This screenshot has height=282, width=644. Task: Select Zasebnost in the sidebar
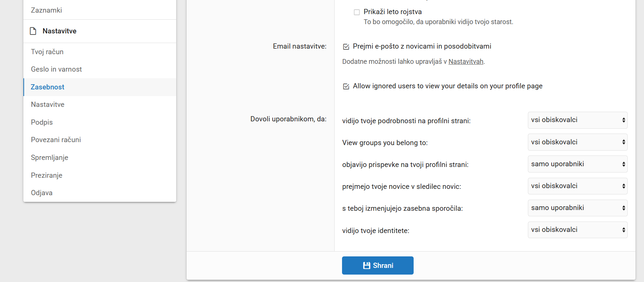coord(47,87)
